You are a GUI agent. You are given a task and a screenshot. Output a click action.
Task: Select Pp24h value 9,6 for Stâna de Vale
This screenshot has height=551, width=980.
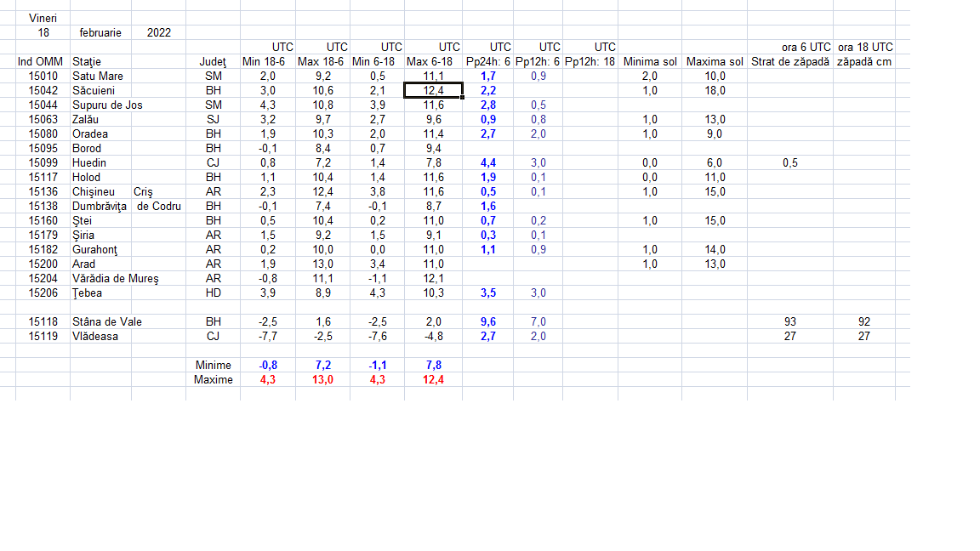(488, 321)
